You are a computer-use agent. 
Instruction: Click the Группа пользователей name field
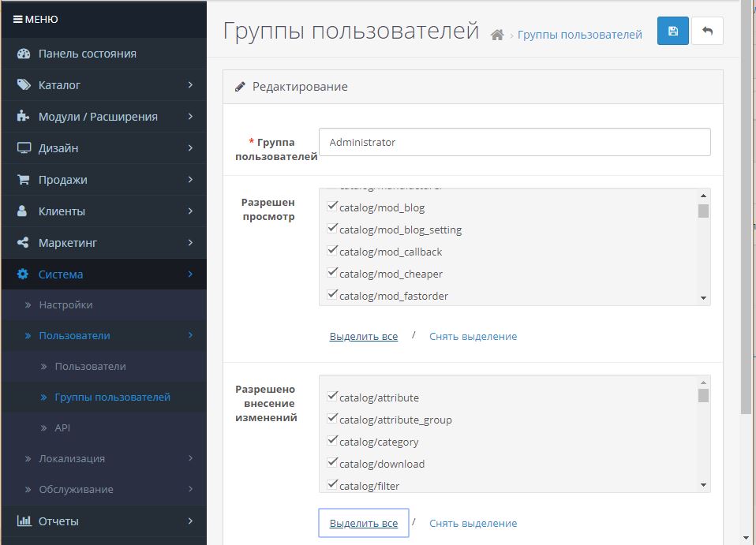(x=515, y=142)
